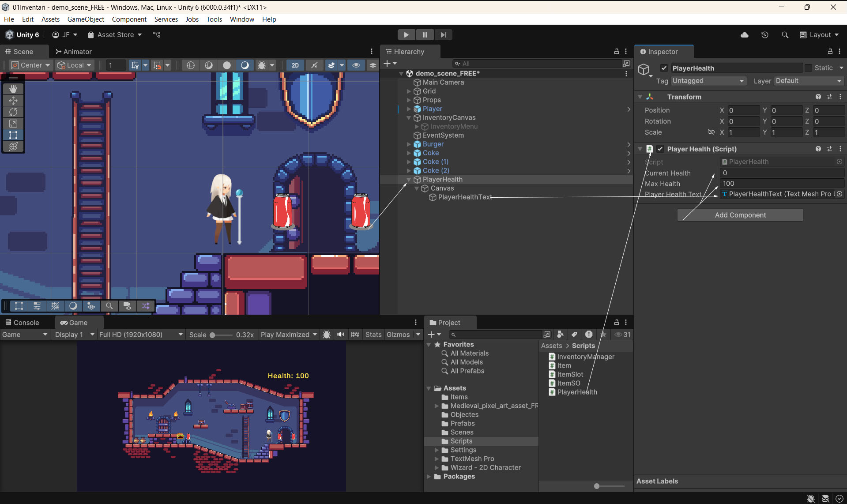Image resolution: width=847 pixels, height=504 pixels.
Task: Open Unity cloud services icon
Action: [x=744, y=35]
